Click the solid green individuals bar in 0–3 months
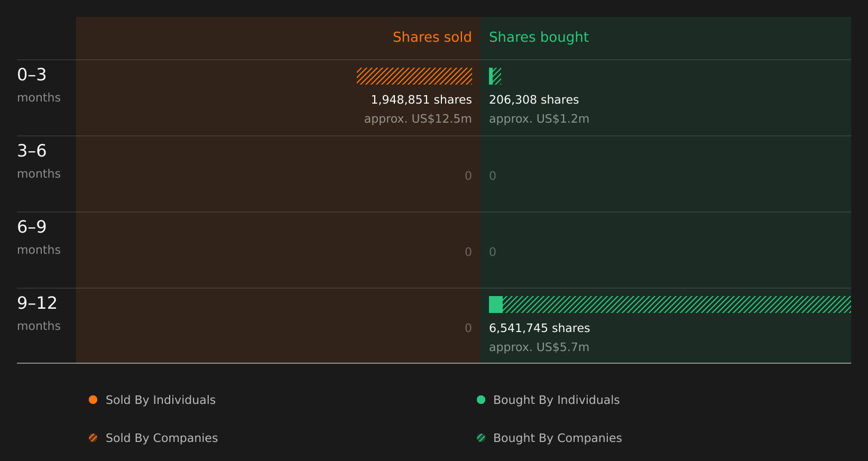Viewport: 868px width, 461px height. pos(491,76)
